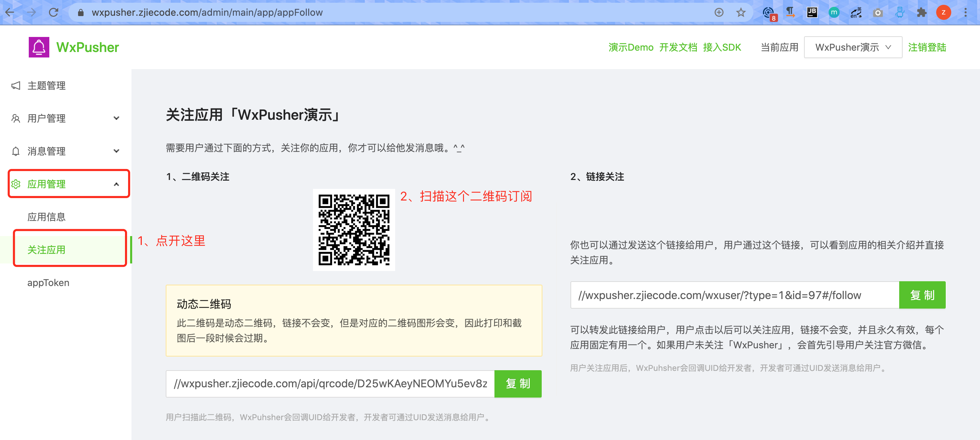The width and height of the screenshot is (980, 440).
Task: Switch to the appToken sidebar item
Action: tap(48, 283)
